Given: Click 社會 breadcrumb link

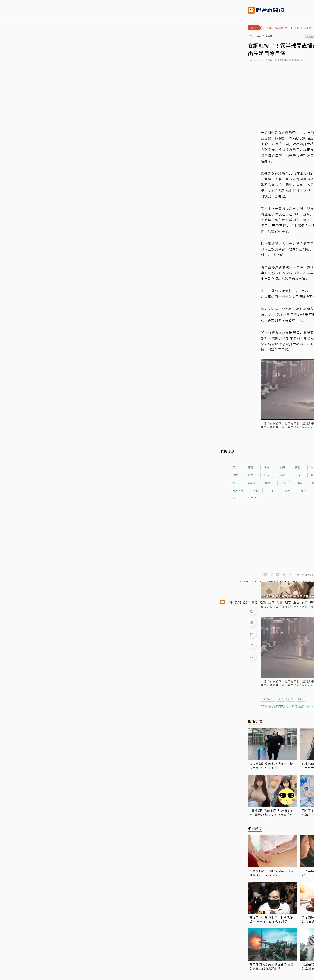Looking at the screenshot, I should pyautogui.click(x=258, y=36).
